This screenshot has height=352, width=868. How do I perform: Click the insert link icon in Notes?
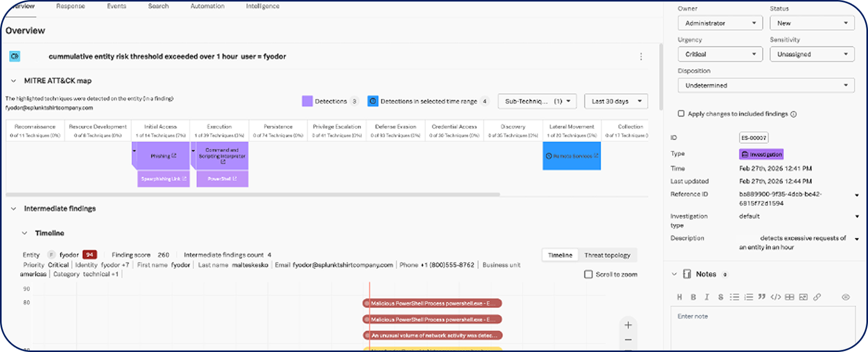[817, 297]
